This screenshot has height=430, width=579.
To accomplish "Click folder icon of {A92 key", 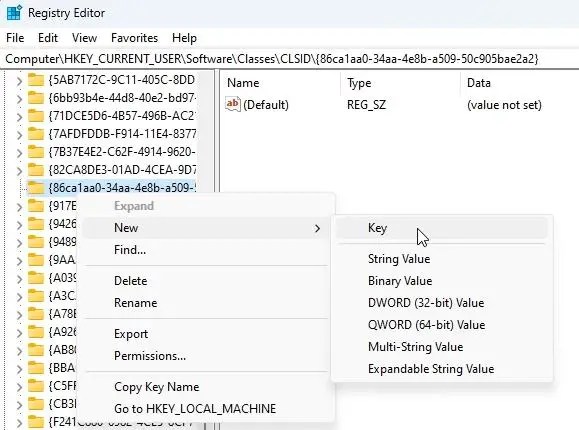I will click(x=36, y=332).
